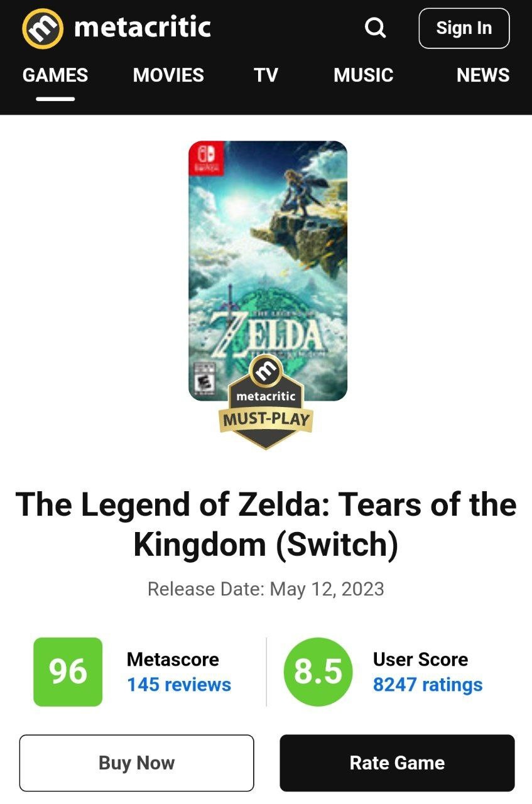Click the Metacritic Must-Play badge
Image resolution: width=532 pixels, height=804 pixels.
coord(266,401)
